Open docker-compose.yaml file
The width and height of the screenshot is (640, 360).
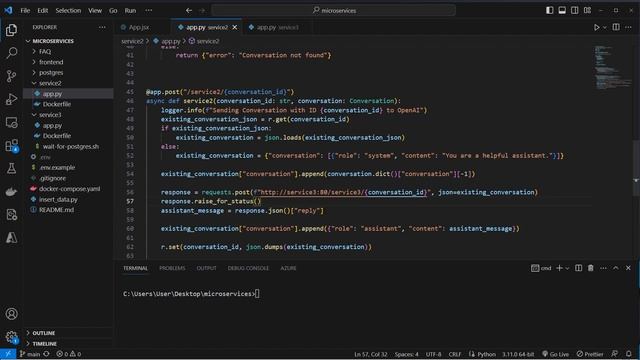(x=69, y=189)
